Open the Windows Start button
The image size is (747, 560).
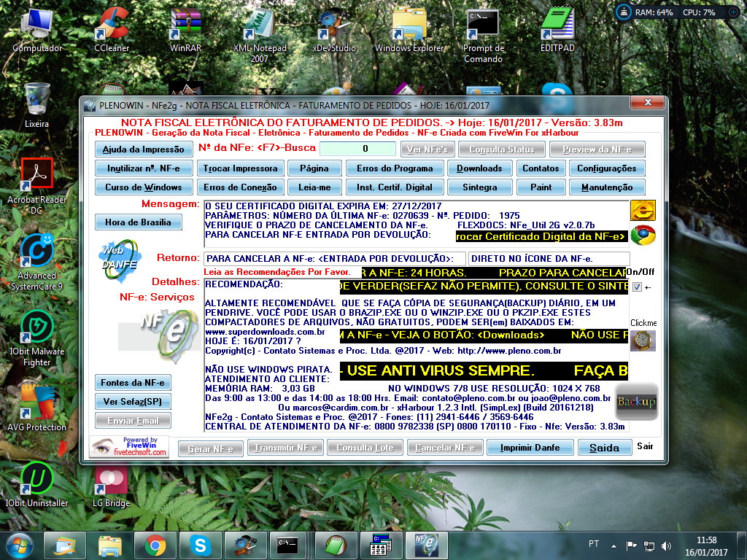point(19,545)
